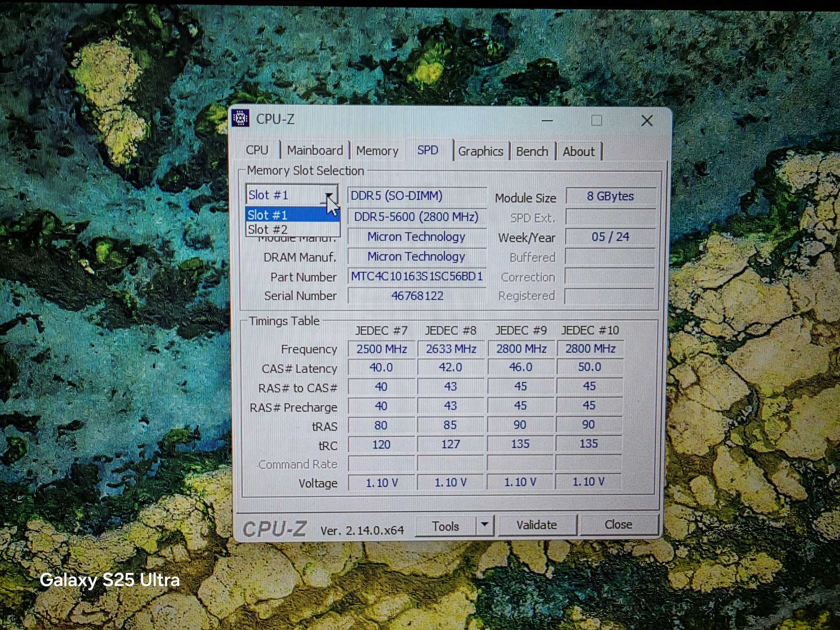The height and width of the screenshot is (630, 840).
Task: Click the 2633 MHz frequency cell
Action: tap(451, 349)
